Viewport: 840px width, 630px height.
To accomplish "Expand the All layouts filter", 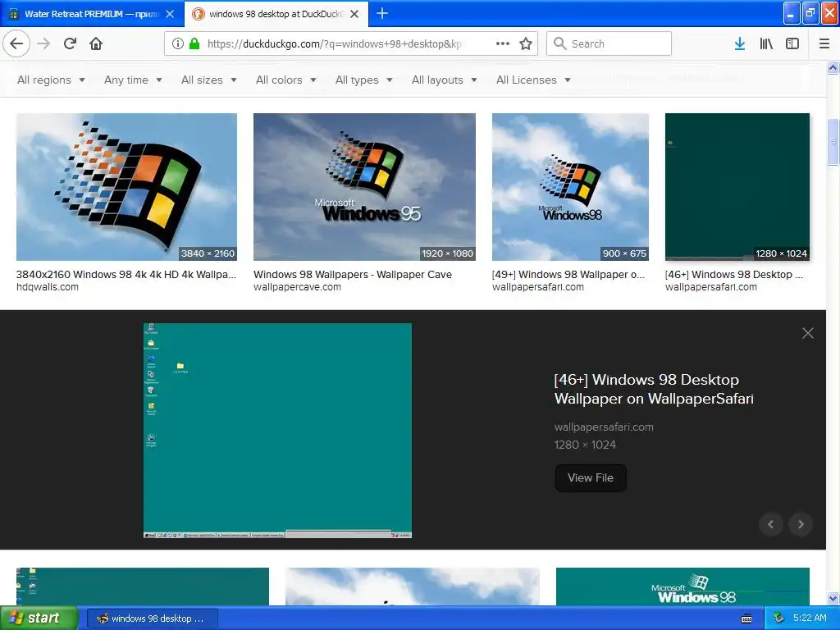I will pyautogui.click(x=444, y=80).
